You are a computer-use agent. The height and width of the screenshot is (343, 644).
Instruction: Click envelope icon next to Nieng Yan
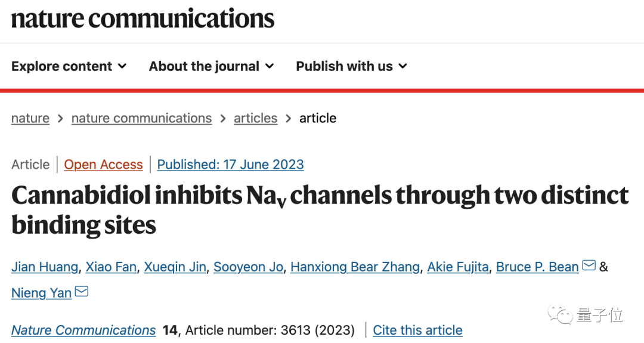[x=81, y=292]
